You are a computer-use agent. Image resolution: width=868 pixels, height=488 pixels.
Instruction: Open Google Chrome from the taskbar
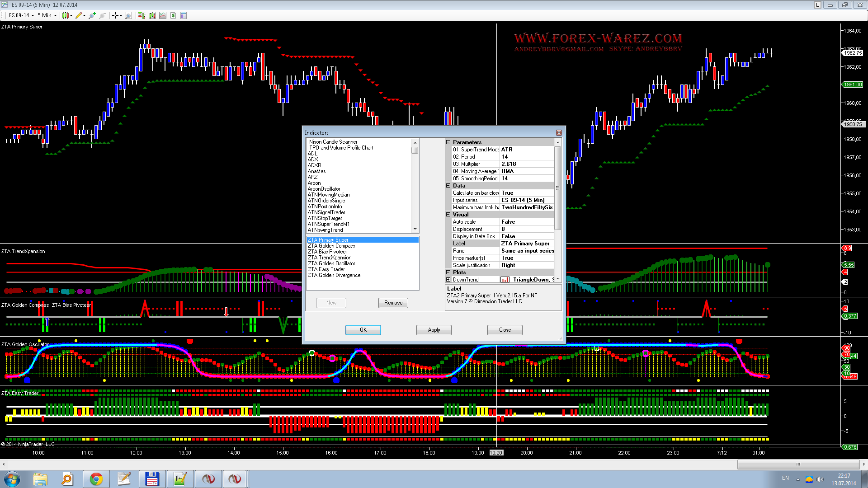pos(96,479)
